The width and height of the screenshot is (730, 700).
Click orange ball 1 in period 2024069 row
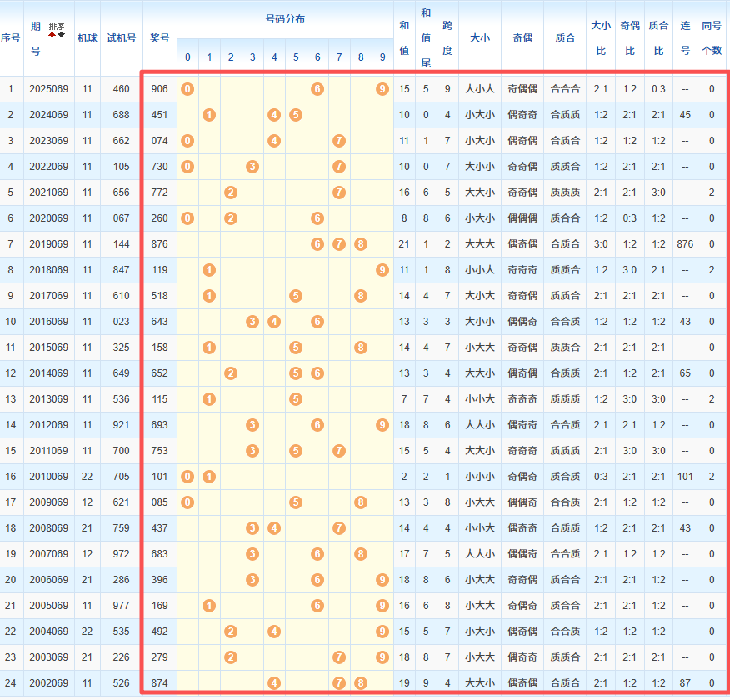point(209,115)
